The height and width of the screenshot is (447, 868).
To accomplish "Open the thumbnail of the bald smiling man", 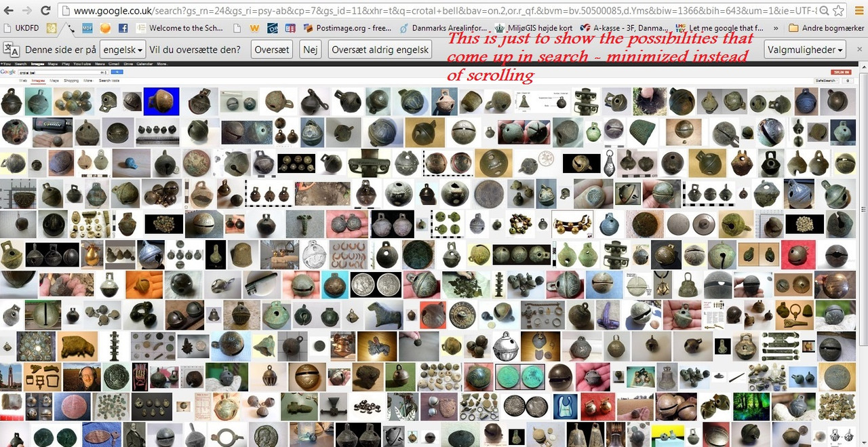I will [x=82, y=377].
